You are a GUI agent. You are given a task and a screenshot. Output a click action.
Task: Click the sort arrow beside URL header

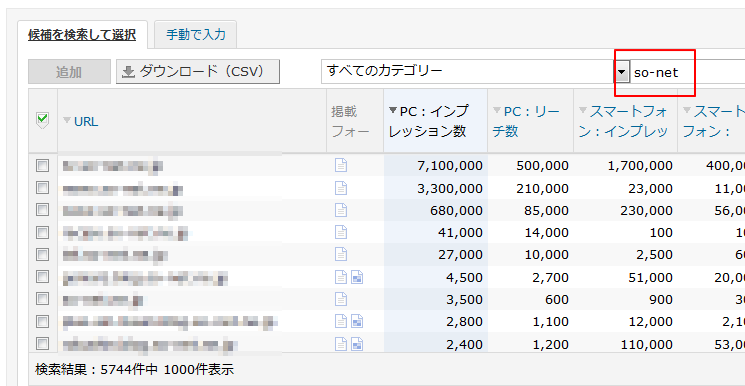(67, 120)
